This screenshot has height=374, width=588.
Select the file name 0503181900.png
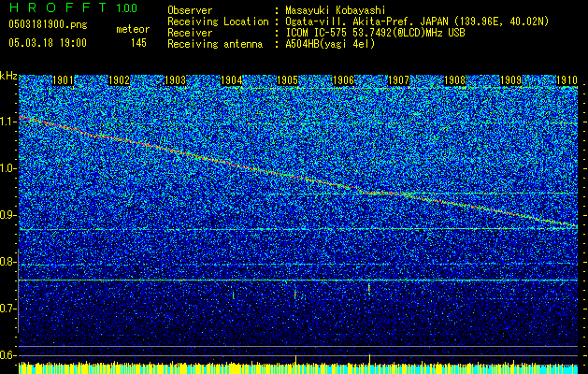48,24
